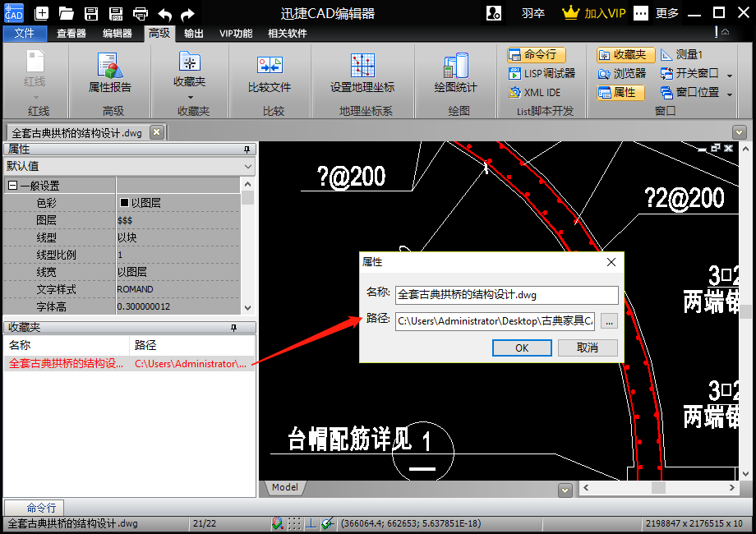
Task: Close the 属性 dialog with X
Action: tap(611, 262)
